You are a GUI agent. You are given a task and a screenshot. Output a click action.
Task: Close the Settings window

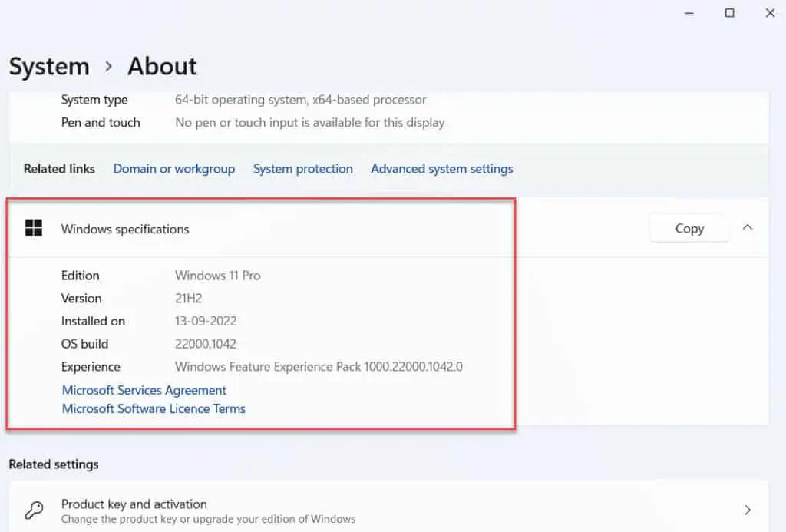click(771, 13)
